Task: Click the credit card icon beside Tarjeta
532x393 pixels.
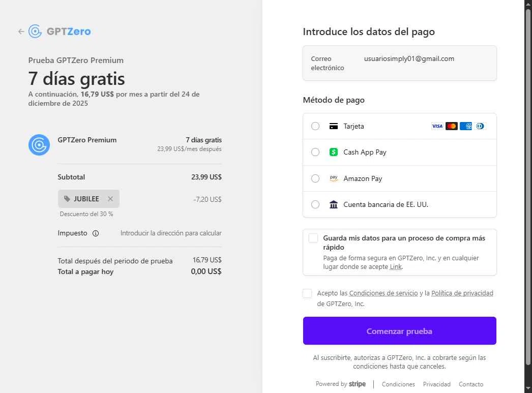Action: pos(334,126)
